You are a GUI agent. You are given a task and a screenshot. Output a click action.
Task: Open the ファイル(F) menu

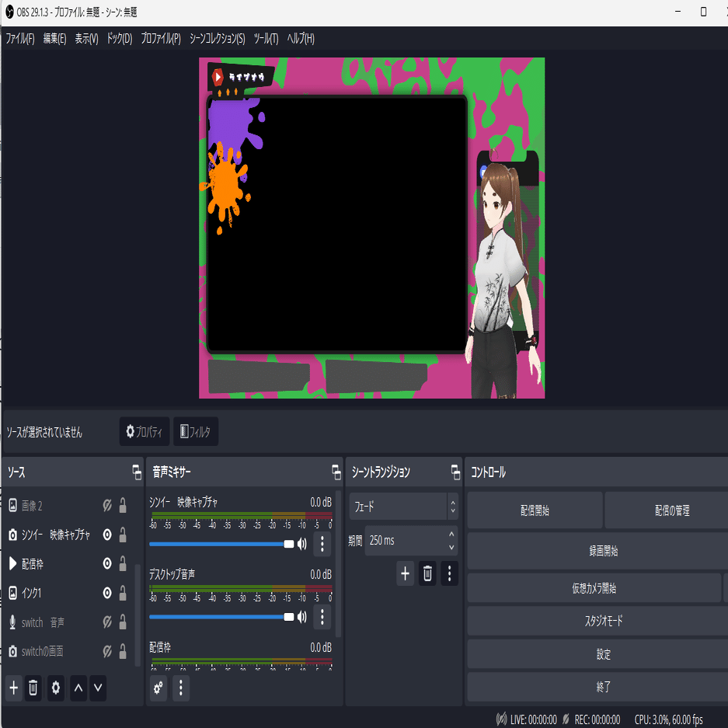click(20, 39)
